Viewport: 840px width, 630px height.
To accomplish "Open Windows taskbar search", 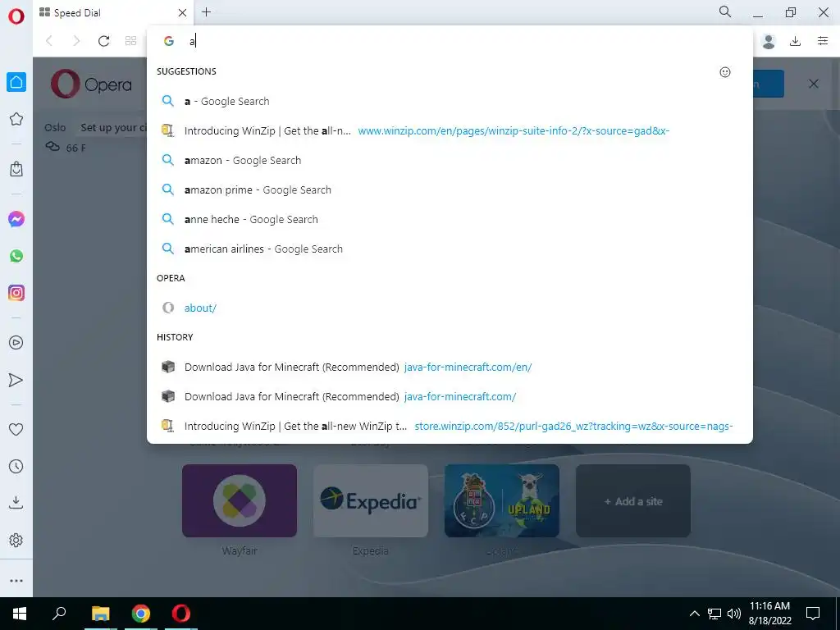I will 59,614.
